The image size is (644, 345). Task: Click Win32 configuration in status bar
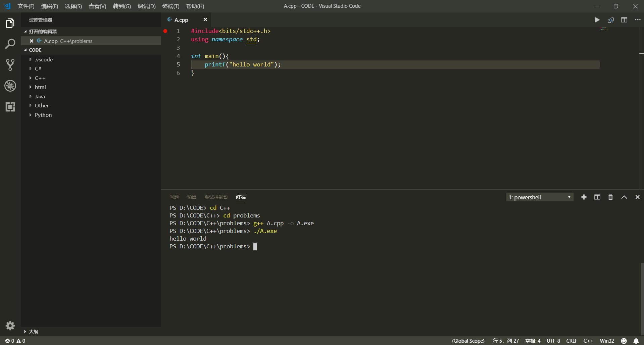tap(607, 341)
